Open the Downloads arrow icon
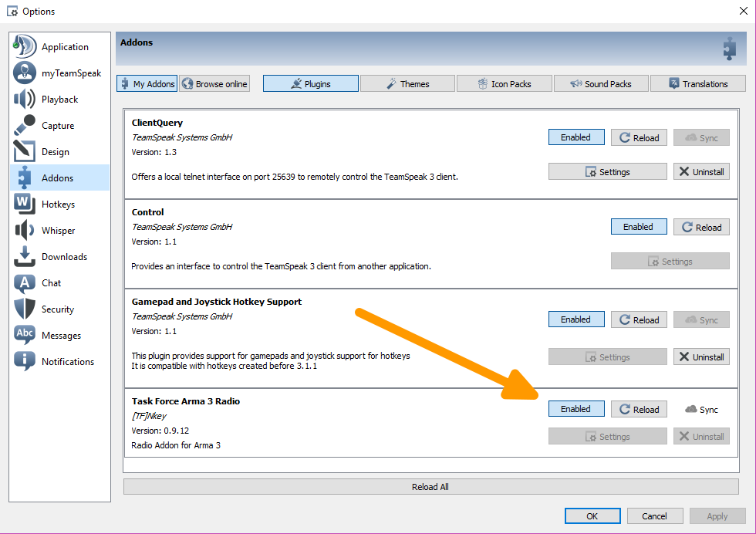 point(24,256)
